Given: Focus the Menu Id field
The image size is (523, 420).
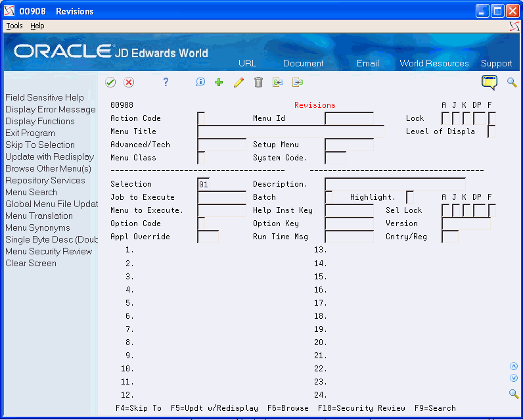Looking at the screenshot, I should click(349, 118).
